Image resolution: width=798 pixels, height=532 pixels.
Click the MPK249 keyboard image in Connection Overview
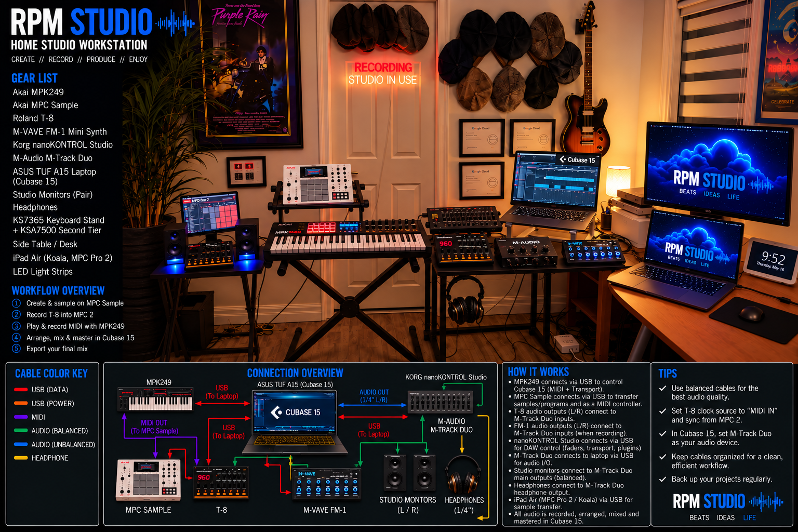click(x=156, y=400)
